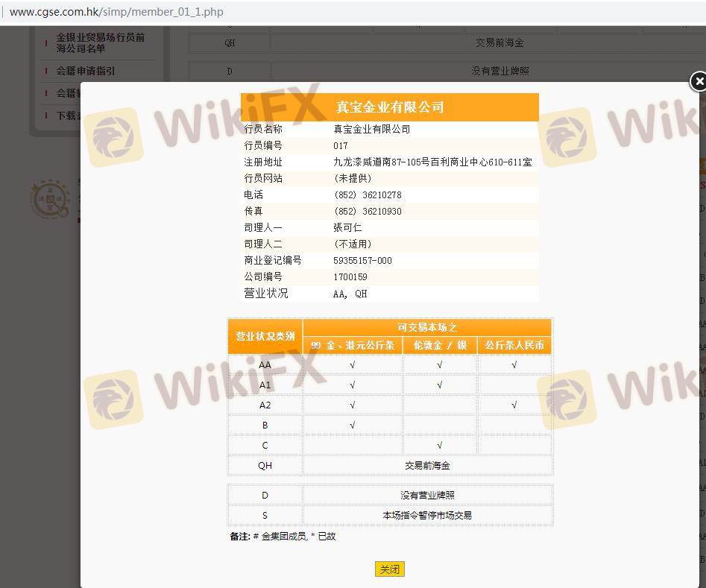Click the A1 row checkmark under 伦敦金 / 银
Screen dimensions: 706x588
point(440,385)
